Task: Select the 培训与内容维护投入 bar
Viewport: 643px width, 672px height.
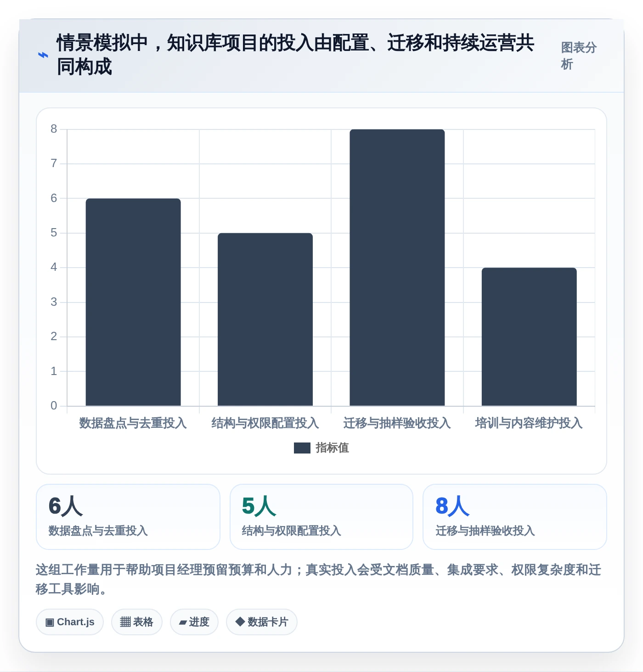Action: tap(529, 337)
